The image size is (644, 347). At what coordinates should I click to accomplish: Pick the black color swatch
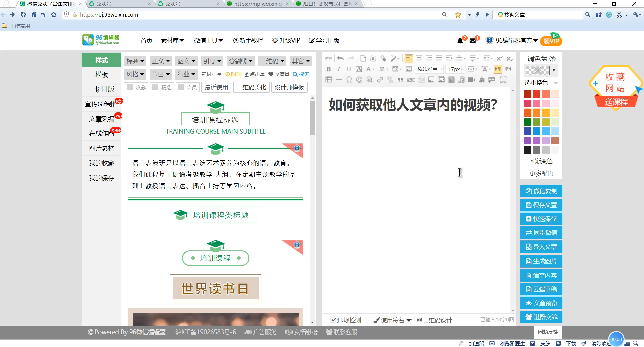pos(527,150)
